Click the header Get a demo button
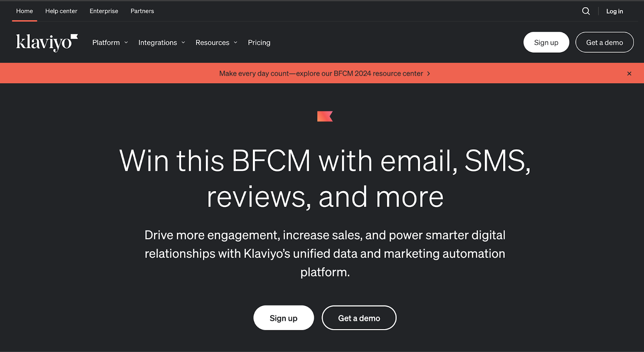Image resolution: width=644 pixels, height=352 pixels. click(x=605, y=42)
